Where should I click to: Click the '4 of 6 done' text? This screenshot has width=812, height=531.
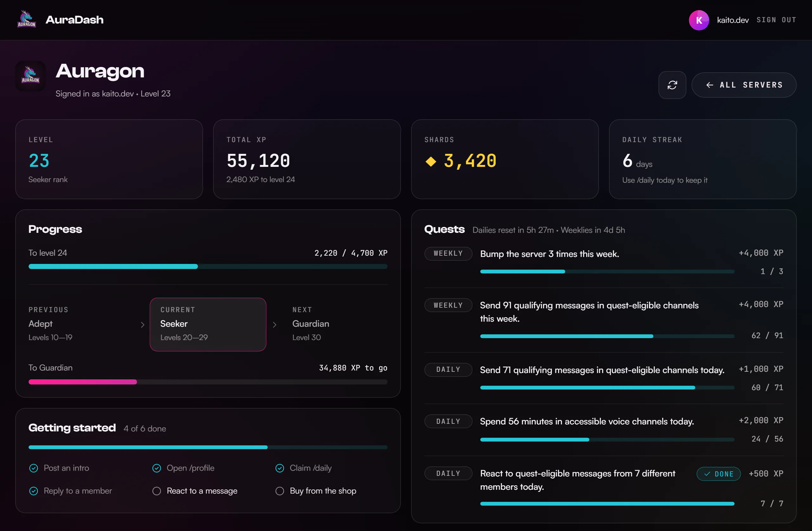[145, 429]
